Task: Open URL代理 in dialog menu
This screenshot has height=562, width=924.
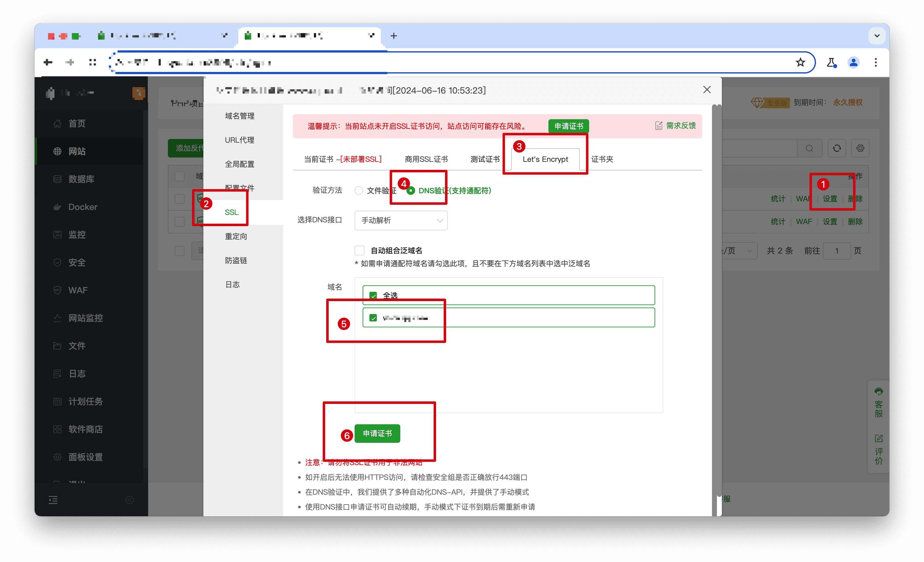Action: click(x=239, y=140)
